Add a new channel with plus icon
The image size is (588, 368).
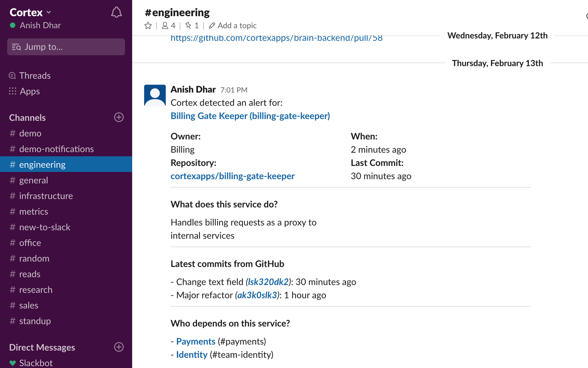pyautogui.click(x=119, y=117)
